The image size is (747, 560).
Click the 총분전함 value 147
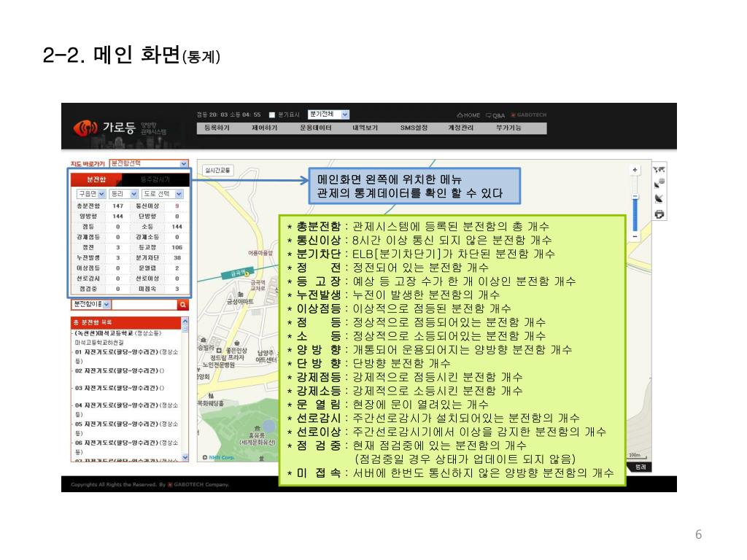click(117, 206)
